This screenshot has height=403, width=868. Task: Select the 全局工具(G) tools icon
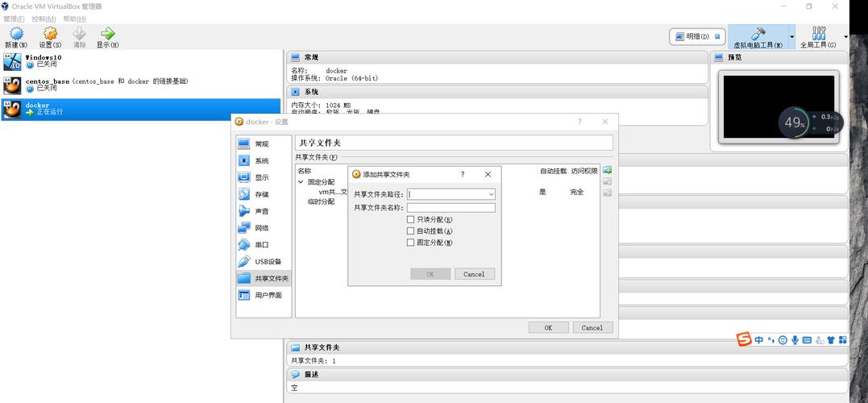[818, 33]
